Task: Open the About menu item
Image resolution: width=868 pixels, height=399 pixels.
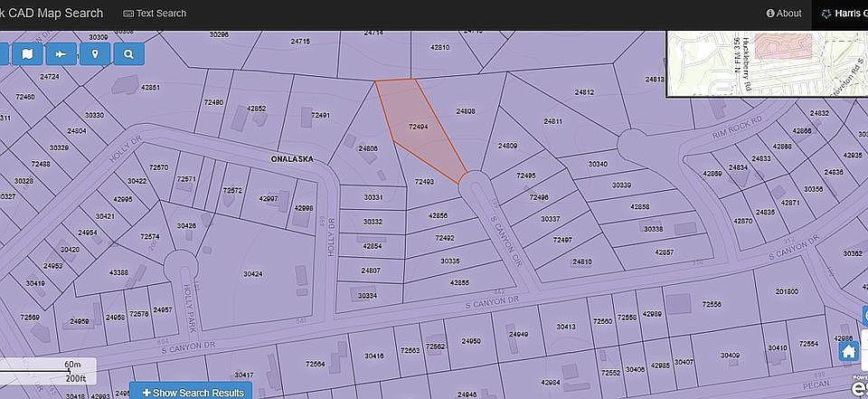Action: tap(783, 14)
